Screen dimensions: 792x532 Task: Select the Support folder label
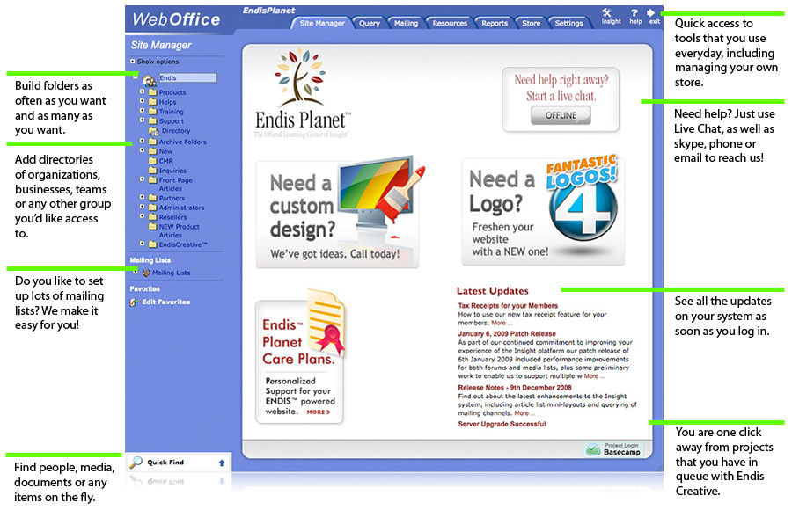pos(172,121)
